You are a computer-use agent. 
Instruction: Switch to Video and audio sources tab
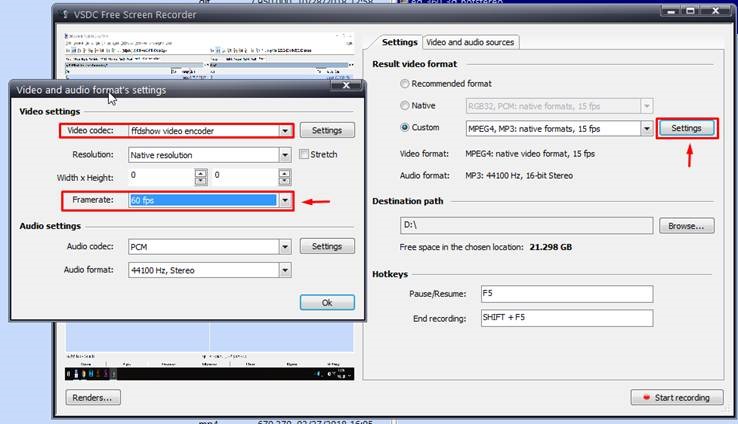(470, 42)
